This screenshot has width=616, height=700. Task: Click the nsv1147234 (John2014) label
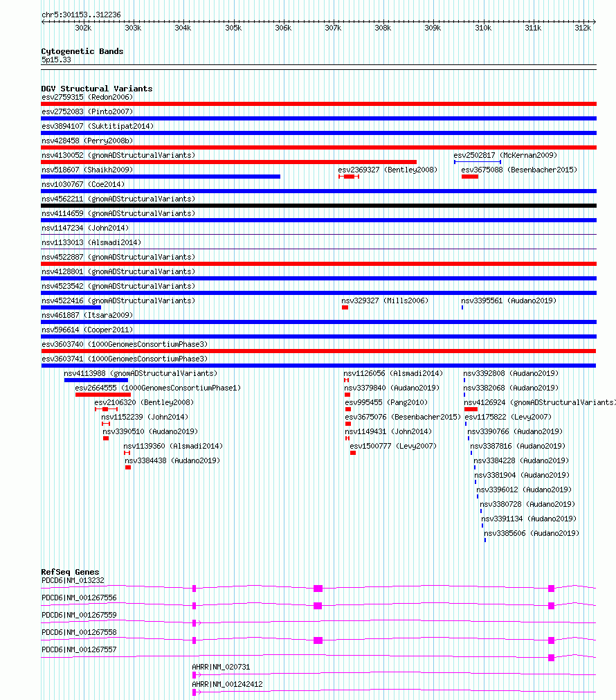85,228
